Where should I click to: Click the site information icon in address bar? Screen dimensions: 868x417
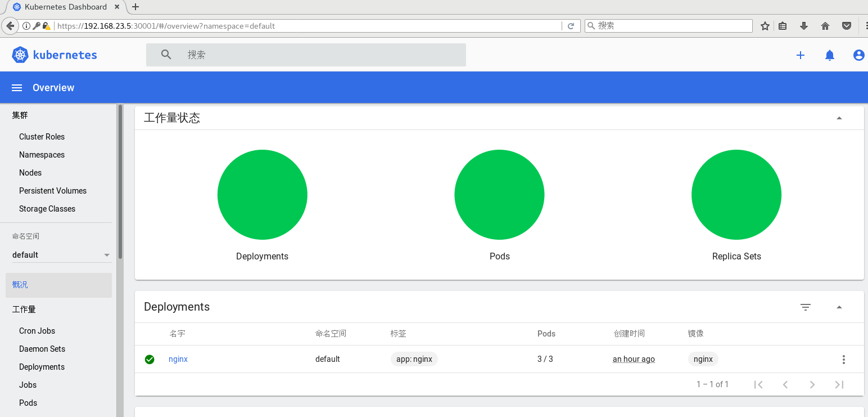tap(26, 26)
